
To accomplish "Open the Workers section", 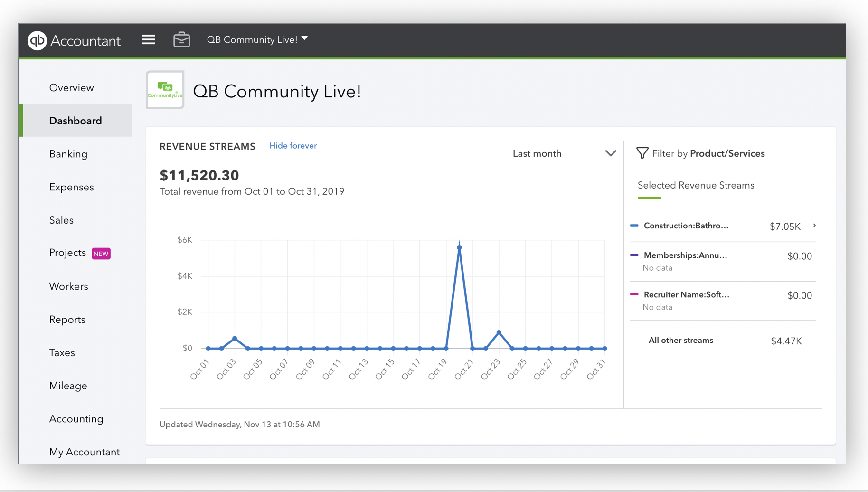I will [x=68, y=286].
